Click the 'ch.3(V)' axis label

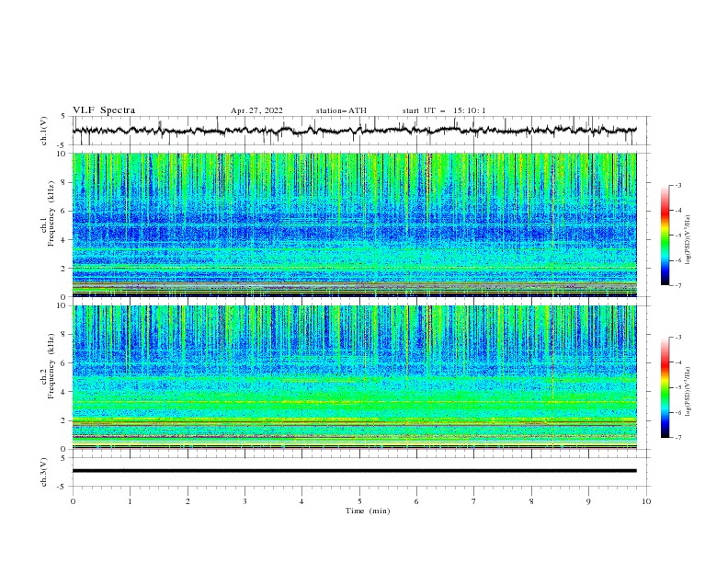tap(44, 472)
